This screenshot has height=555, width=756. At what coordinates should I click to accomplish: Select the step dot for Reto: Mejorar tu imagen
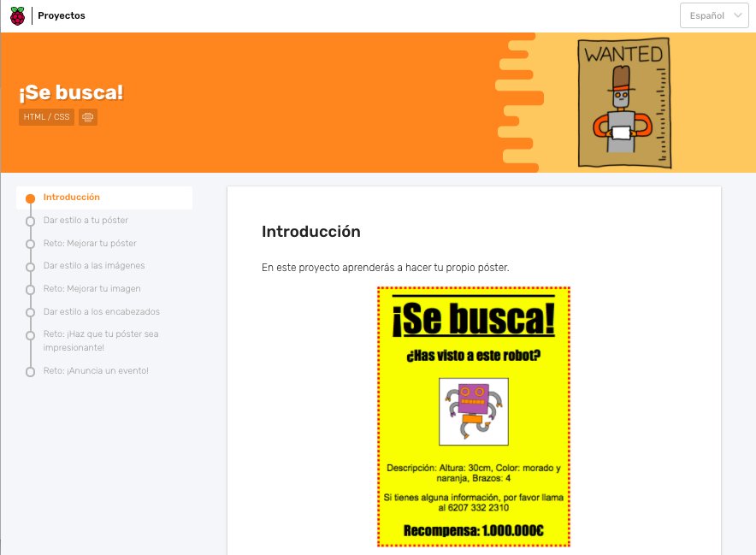click(x=31, y=288)
